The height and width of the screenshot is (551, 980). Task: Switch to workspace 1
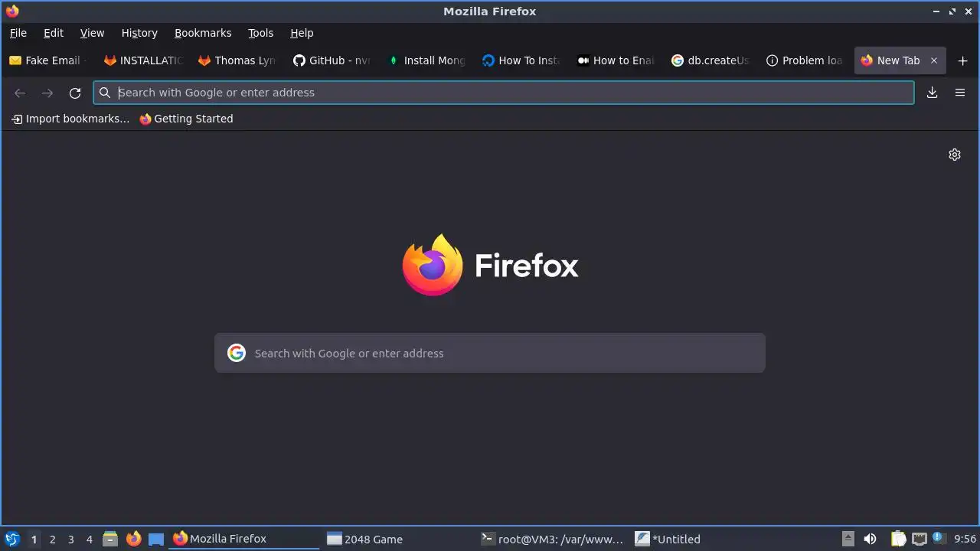click(34, 540)
